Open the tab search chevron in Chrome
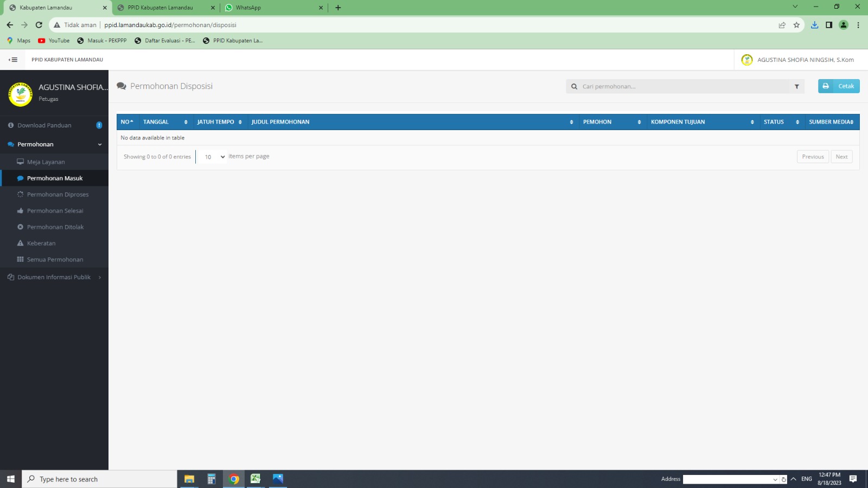This screenshot has width=868, height=488. (x=795, y=7)
